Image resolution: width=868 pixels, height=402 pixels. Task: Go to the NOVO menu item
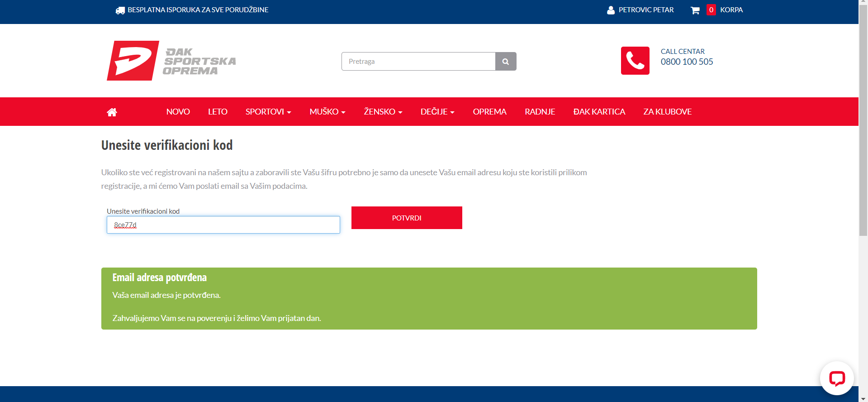(x=178, y=112)
